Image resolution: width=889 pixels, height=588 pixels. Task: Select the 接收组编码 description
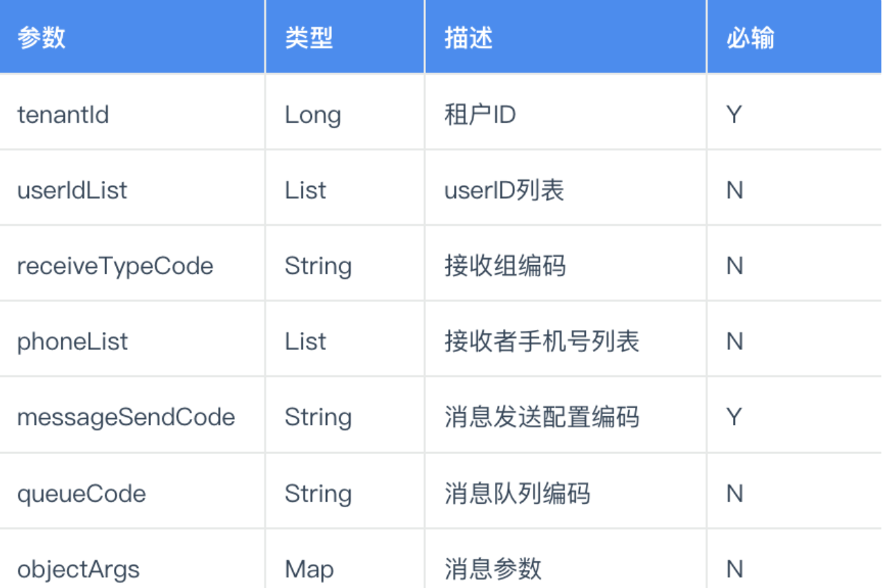tap(505, 266)
